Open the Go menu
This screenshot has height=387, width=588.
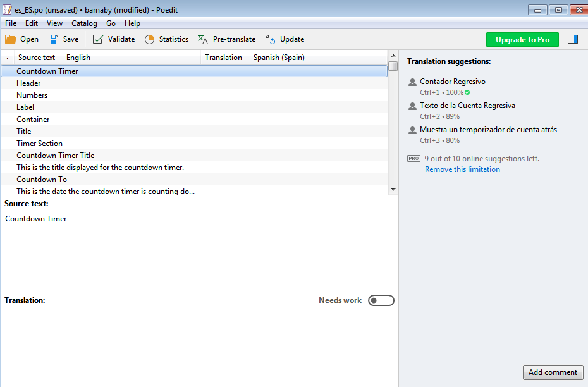point(111,23)
